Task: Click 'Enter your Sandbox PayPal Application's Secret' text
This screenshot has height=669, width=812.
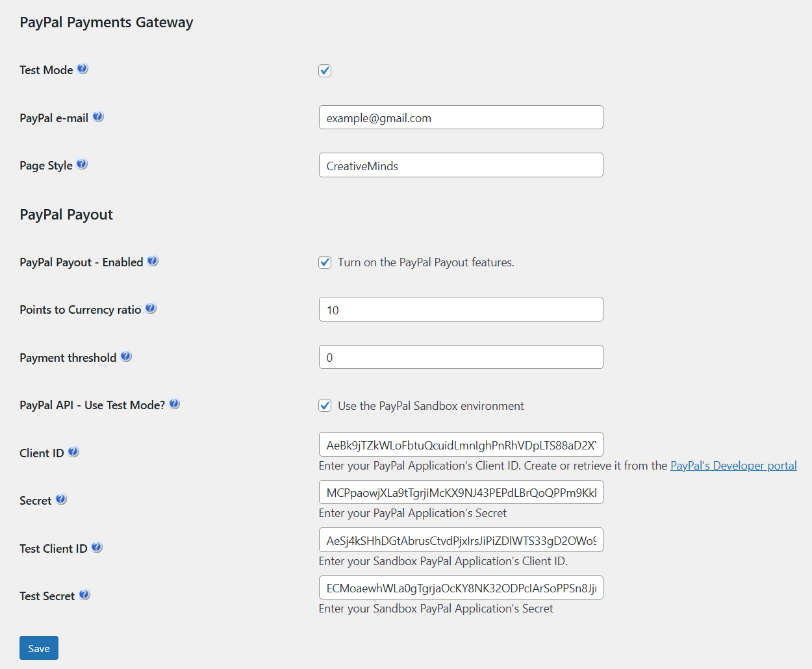Action: coord(436,609)
